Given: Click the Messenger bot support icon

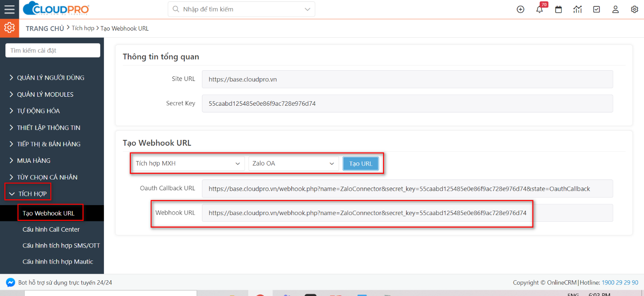Looking at the screenshot, I should (x=10, y=283).
